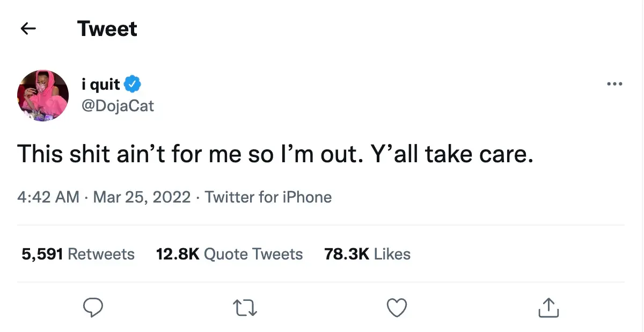This screenshot has width=644, height=332.
Task: See the 78.3K Likes list
Action: click(367, 254)
